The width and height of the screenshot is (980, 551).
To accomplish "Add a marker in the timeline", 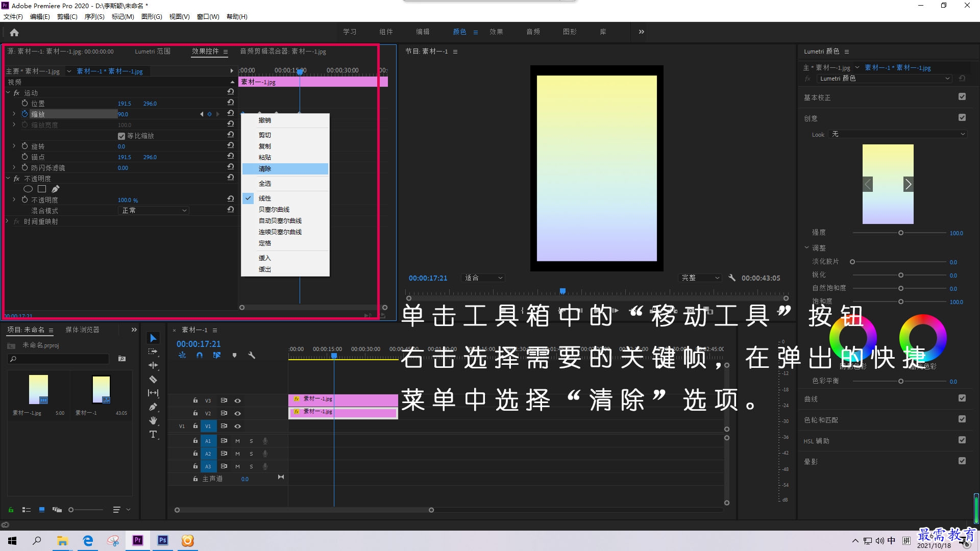I will (x=234, y=355).
